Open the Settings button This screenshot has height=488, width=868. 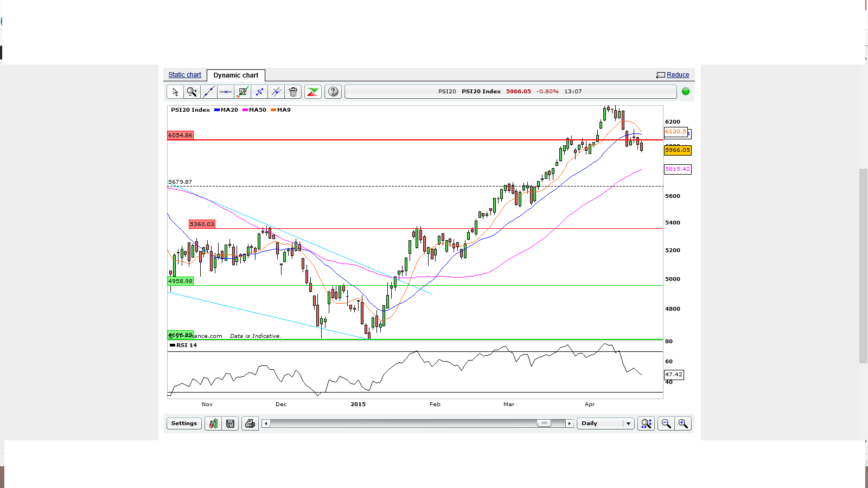[184, 423]
